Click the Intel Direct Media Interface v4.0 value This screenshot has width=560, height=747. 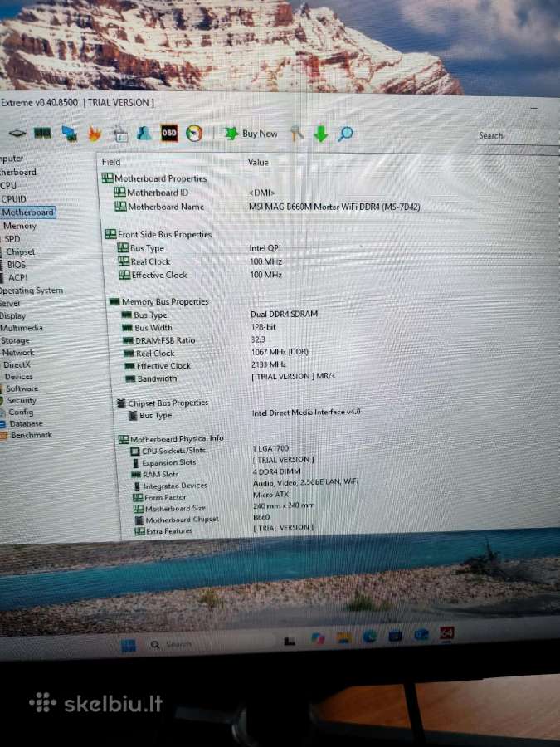(x=306, y=412)
